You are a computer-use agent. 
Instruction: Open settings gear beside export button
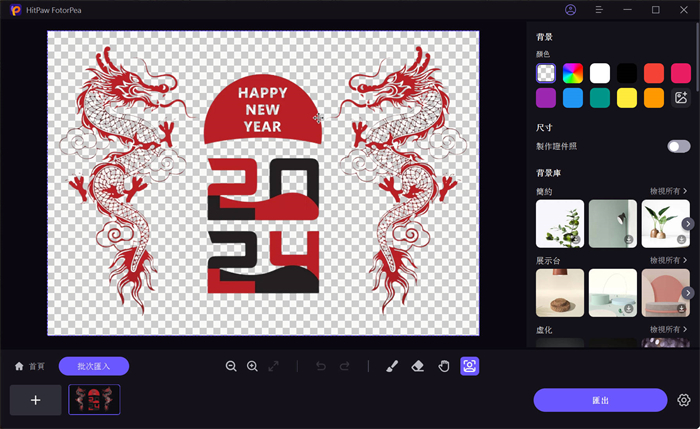(683, 400)
